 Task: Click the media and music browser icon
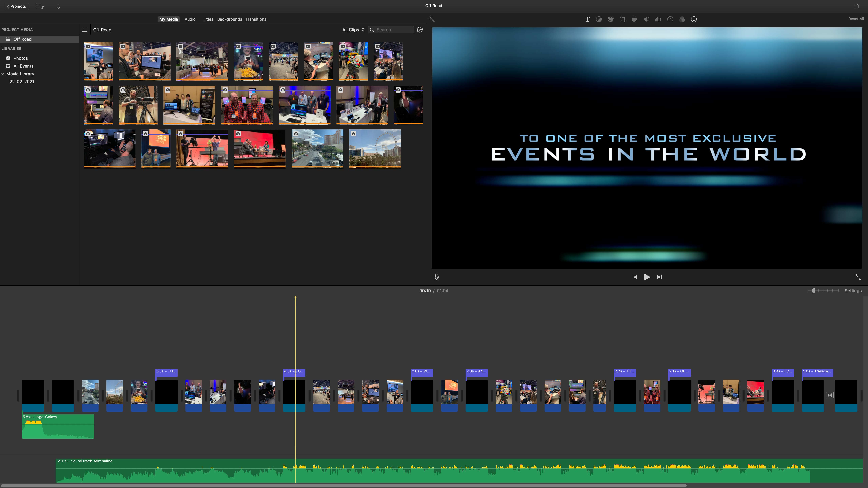point(40,6)
